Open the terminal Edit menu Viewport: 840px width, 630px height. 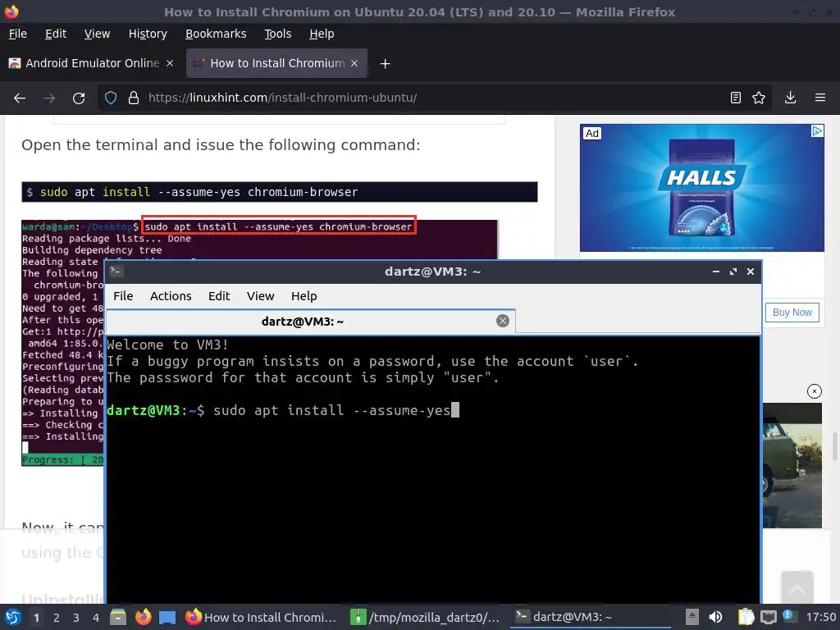(x=218, y=296)
